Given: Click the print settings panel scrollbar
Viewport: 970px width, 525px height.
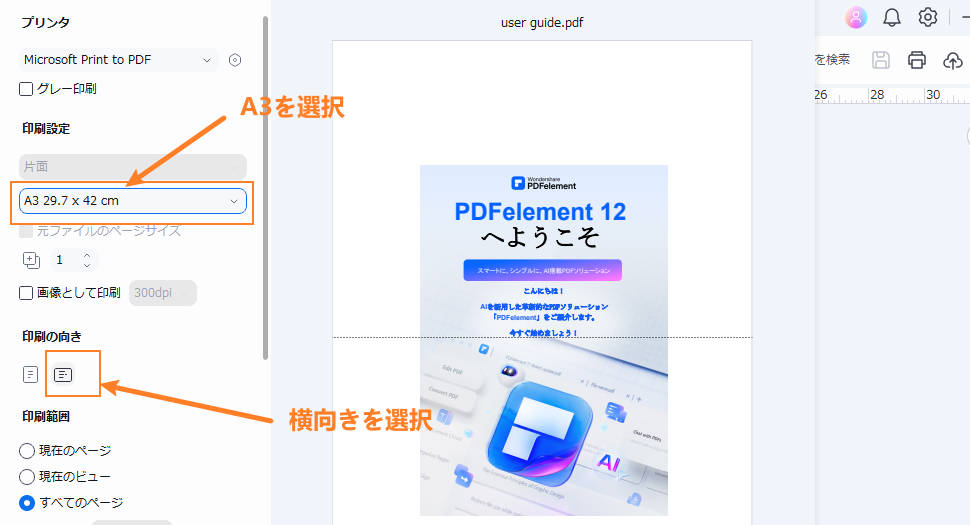Looking at the screenshot, I should point(265,187).
